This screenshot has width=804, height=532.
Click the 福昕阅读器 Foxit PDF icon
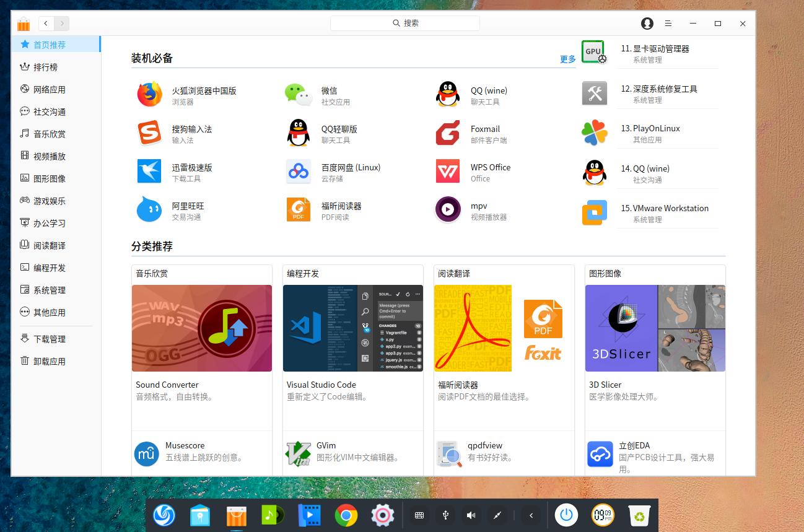pyautogui.click(x=298, y=209)
